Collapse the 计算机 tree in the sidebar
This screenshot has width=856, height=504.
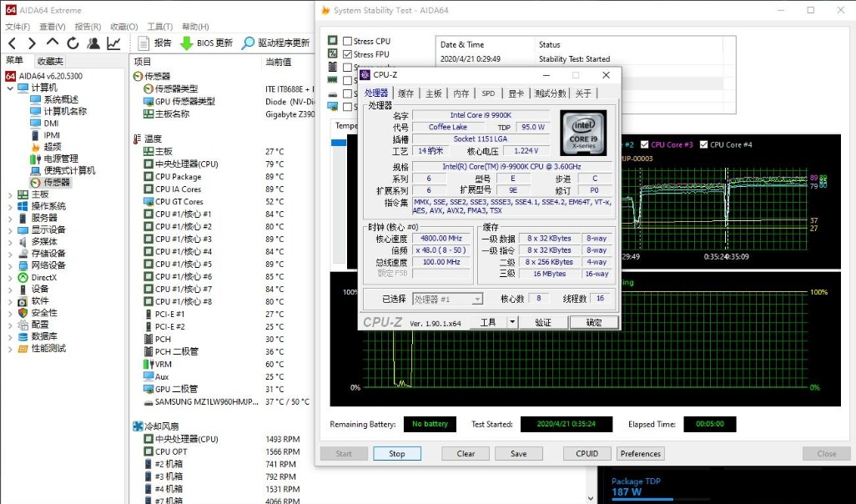(9, 88)
